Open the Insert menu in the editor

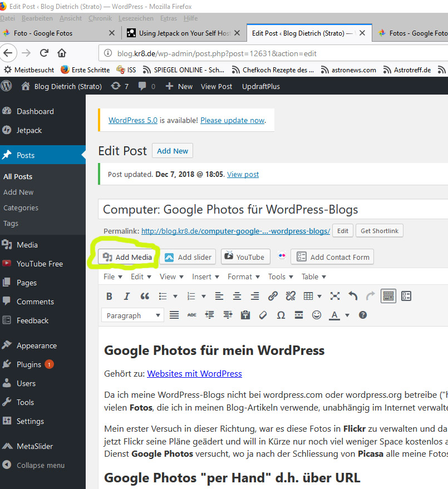205,276
